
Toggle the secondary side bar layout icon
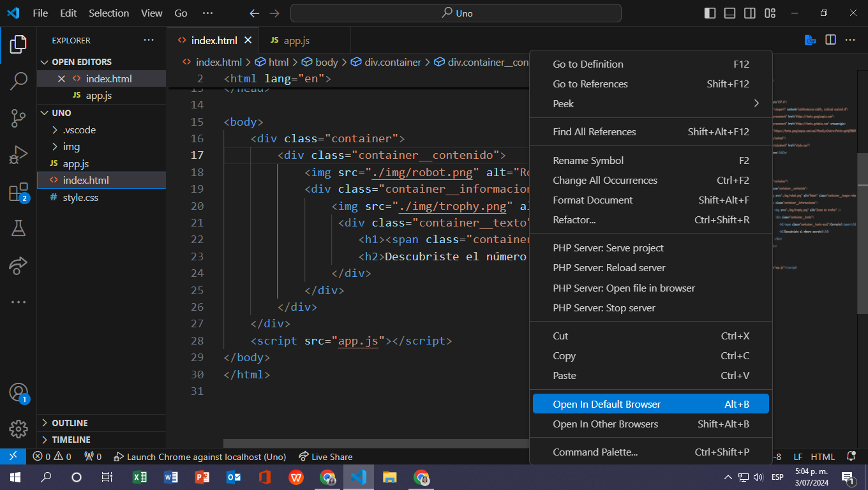(x=750, y=13)
